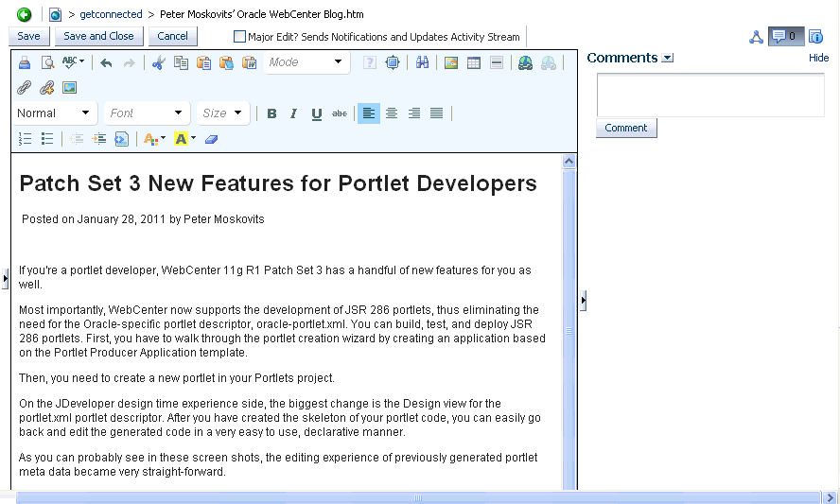Screen dimensions: 840x504
Task: Click the source code document icon
Action: click(x=122, y=139)
